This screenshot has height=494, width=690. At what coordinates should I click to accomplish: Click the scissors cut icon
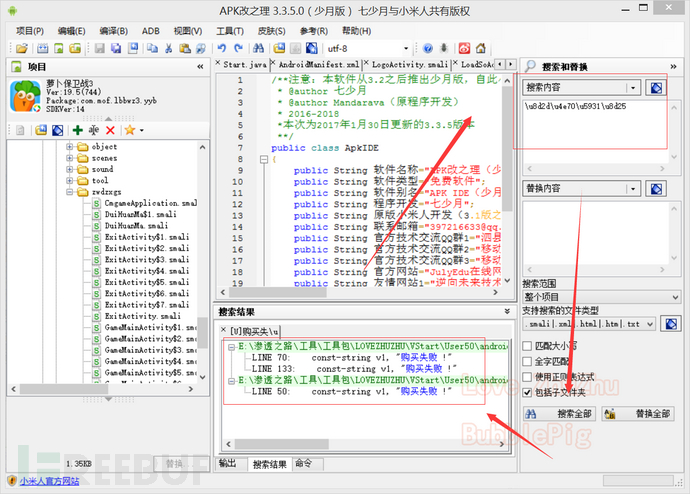169,48
